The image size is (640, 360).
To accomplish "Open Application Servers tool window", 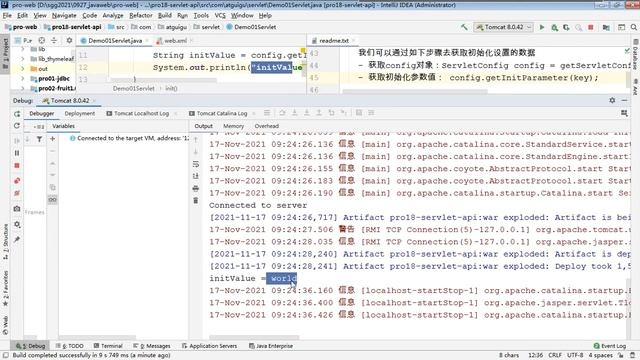I will [209, 346].
